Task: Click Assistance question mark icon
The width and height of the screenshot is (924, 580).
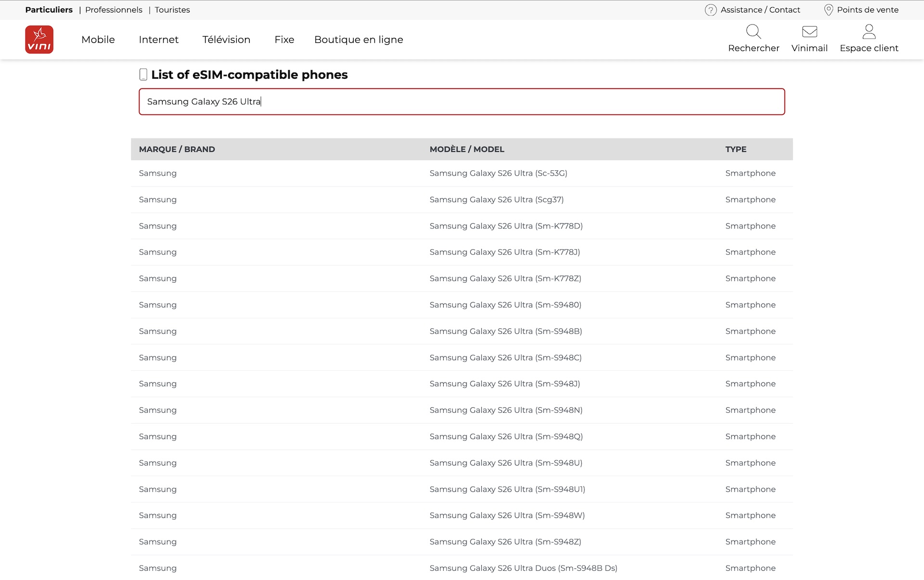Action: point(710,10)
